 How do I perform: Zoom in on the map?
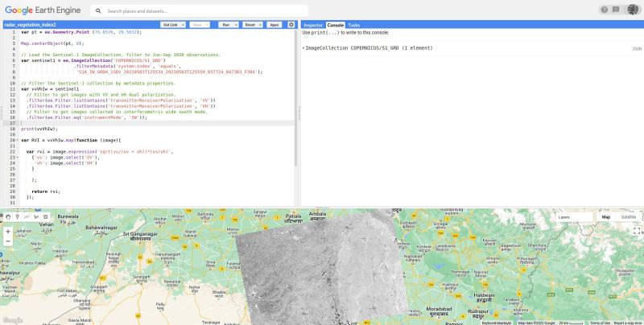[x=8, y=232]
